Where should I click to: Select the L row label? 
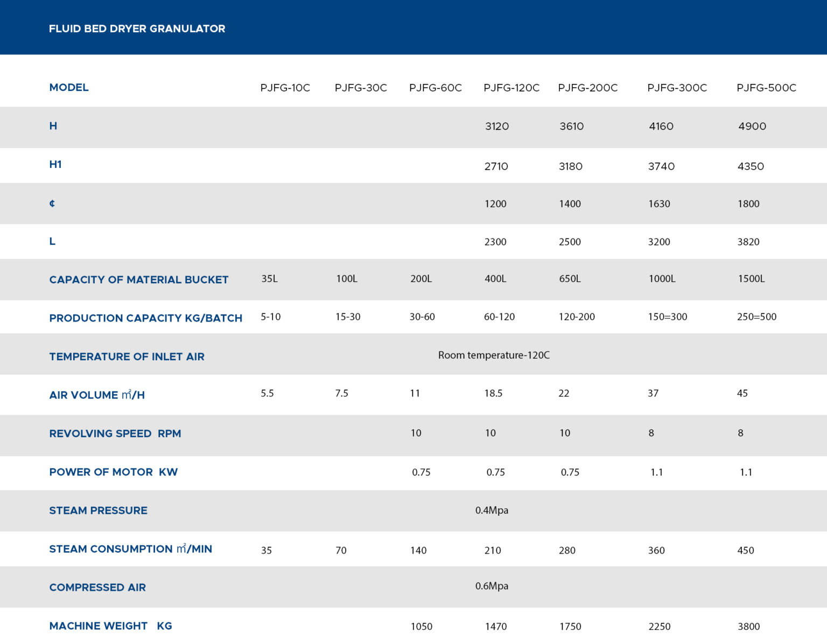point(52,241)
